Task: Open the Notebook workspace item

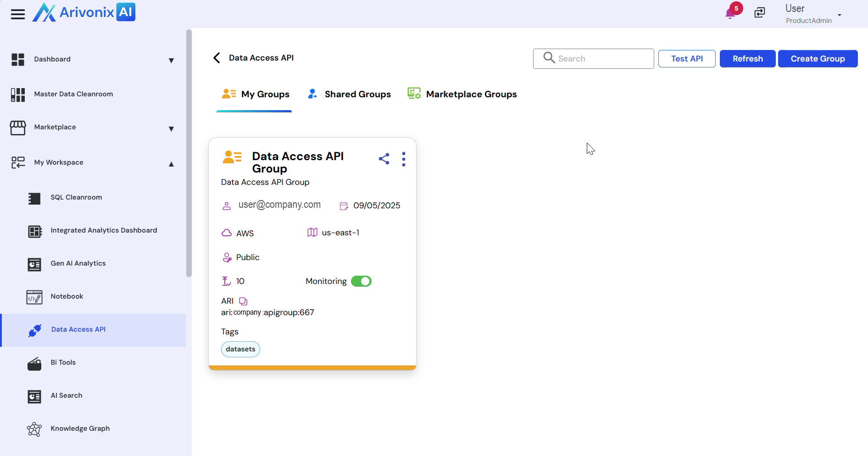Action: point(67,296)
